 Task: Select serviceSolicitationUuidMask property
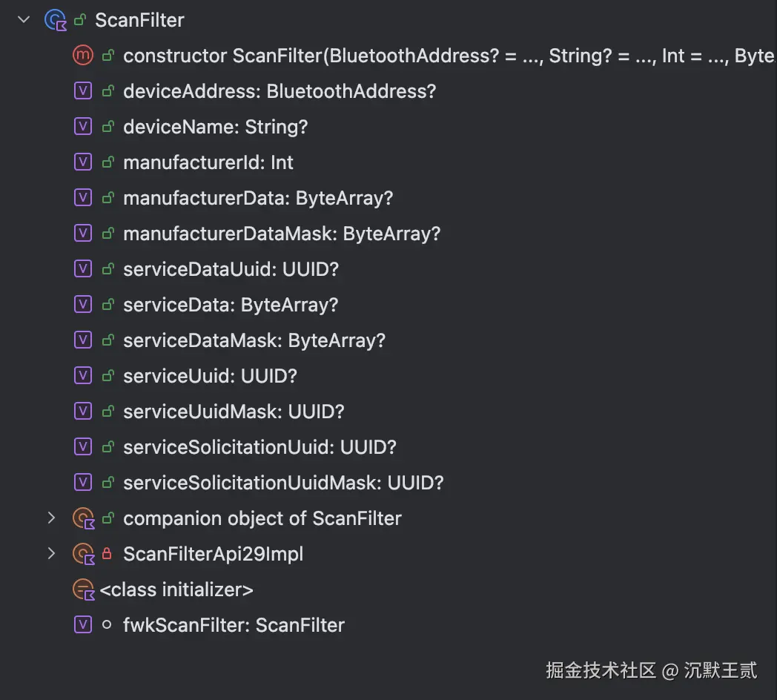tap(284, 482)
